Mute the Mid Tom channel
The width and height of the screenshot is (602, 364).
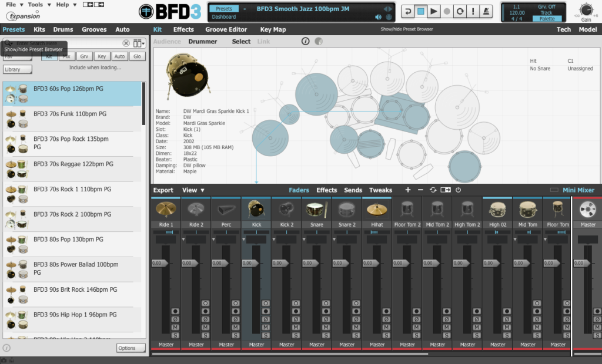(x=537, y=327)
